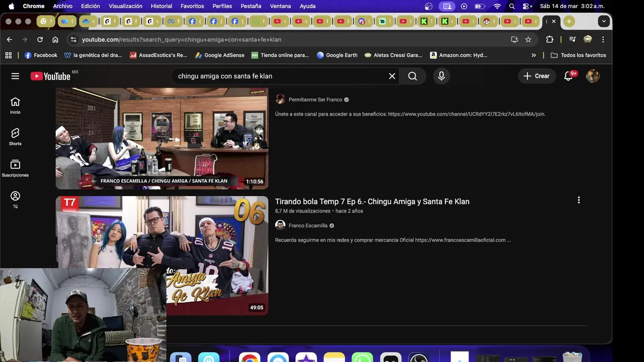Open Trash in the Dock
The width and height of the screenshot is (644, 362).
572,356
